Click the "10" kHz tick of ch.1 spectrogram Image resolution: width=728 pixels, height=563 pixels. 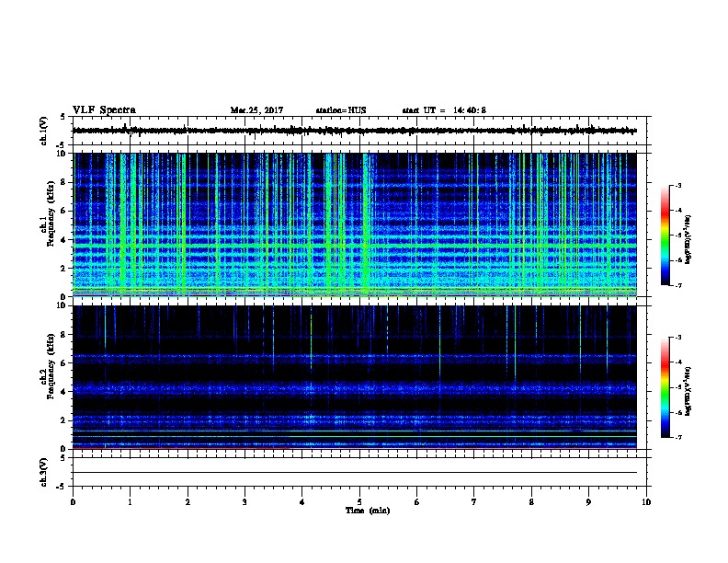[x=63, y=154]
